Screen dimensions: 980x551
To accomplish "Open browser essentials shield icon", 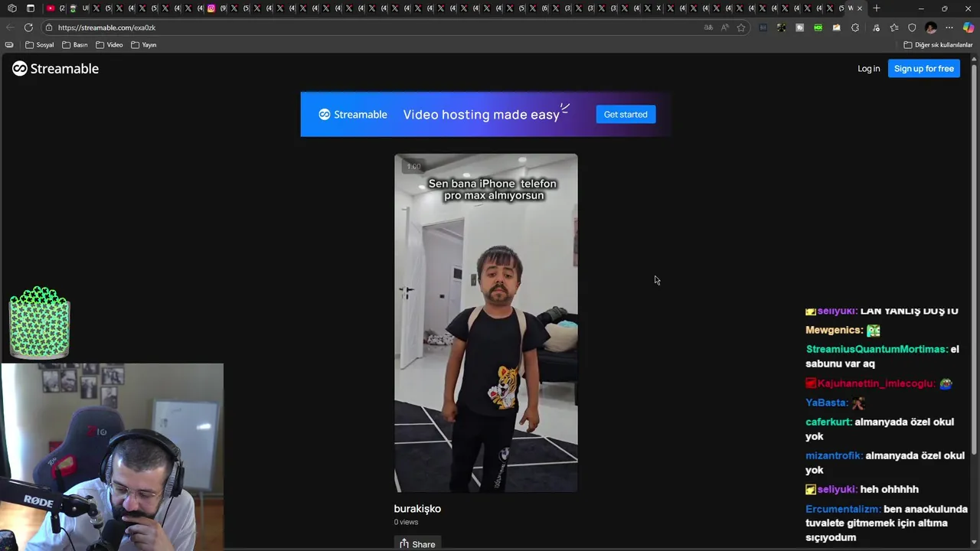I will point(912,28).
